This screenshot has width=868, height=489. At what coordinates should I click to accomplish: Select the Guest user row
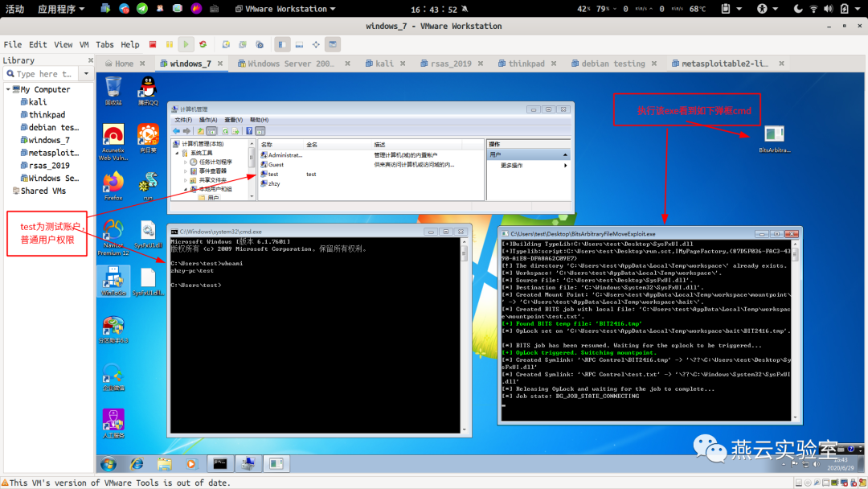point(370,165)
